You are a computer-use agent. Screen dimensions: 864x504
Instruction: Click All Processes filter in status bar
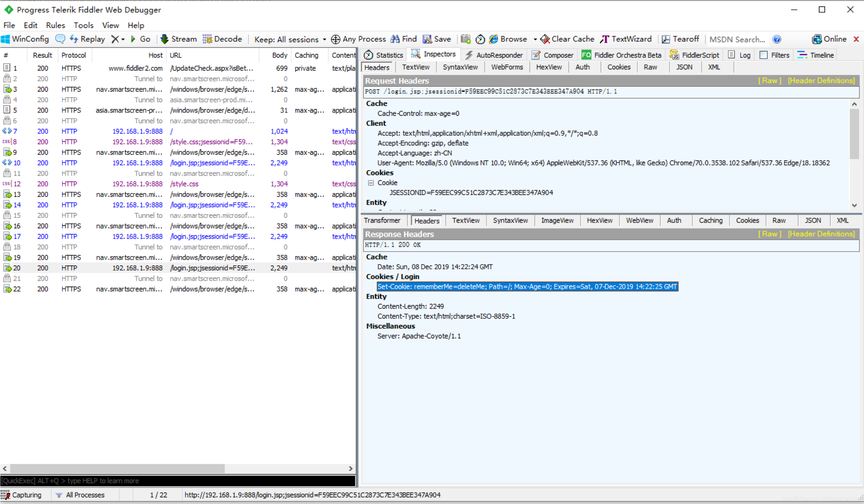point(81,495)
